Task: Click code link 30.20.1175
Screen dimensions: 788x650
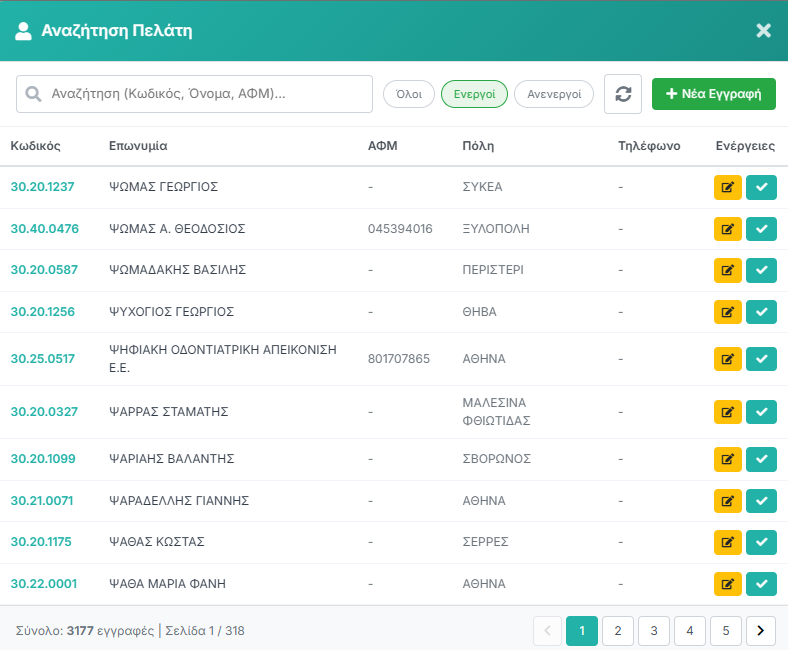Action: pyautogui.click(x=43, y=542)
